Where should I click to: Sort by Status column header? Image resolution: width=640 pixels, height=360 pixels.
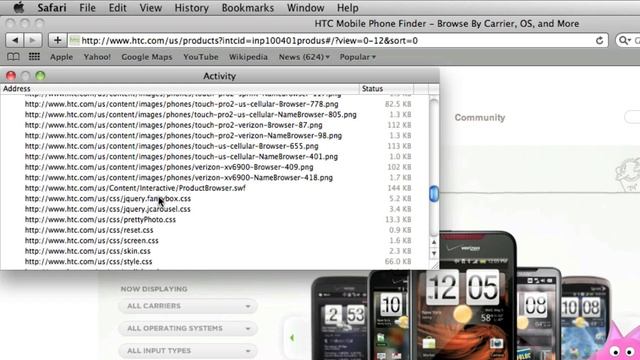pyautogui.click(x=386, y=89)
